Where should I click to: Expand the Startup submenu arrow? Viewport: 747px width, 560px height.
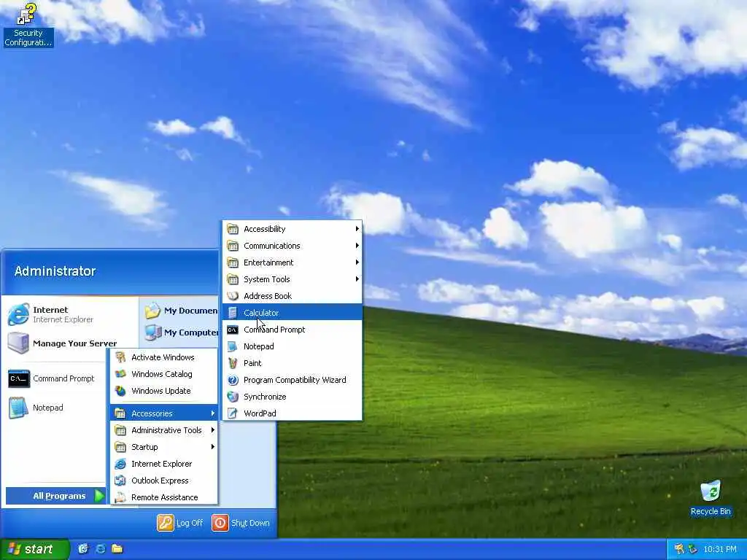point(212,447)
